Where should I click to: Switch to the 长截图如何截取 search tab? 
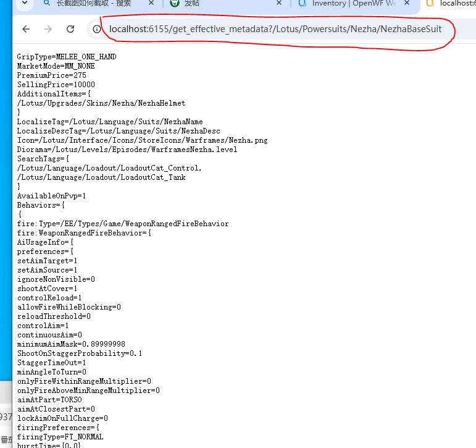coord(93,4)
